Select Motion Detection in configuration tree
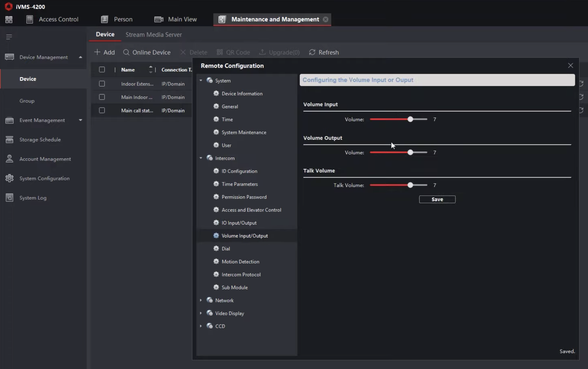 coord(240,261)
